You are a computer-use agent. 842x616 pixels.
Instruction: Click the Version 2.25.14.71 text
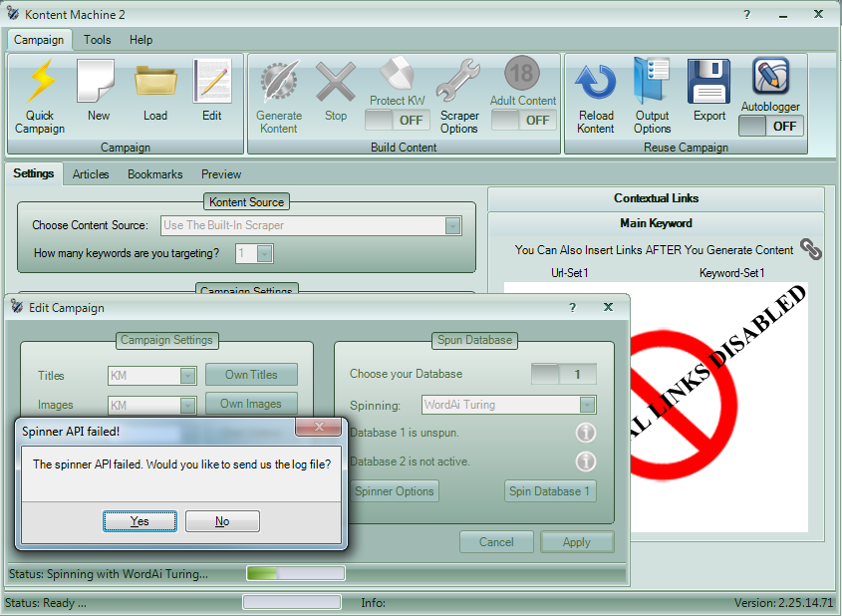point(783,603)
